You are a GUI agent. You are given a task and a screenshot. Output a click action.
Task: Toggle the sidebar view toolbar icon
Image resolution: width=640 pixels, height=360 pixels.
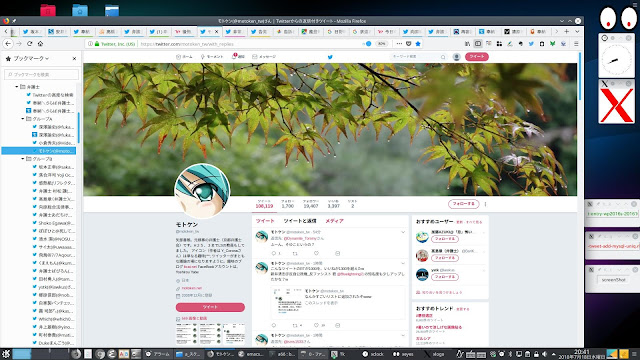tap(478, 44)
